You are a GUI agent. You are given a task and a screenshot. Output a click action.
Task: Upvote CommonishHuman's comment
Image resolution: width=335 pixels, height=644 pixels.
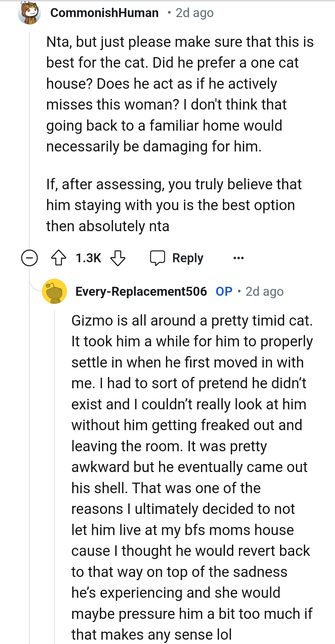click(58, 258)
